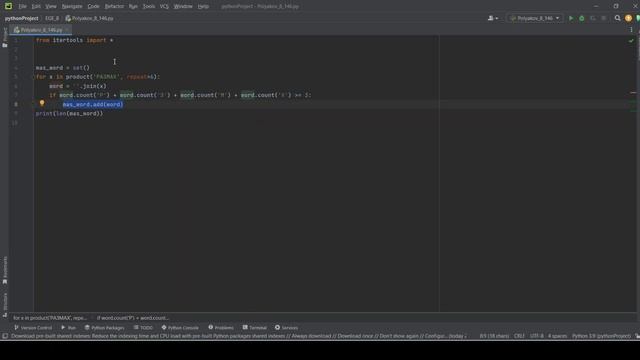Change the '4 spaces' indent setting
Screen dimensions: 640x360
[x=557, y=336]
